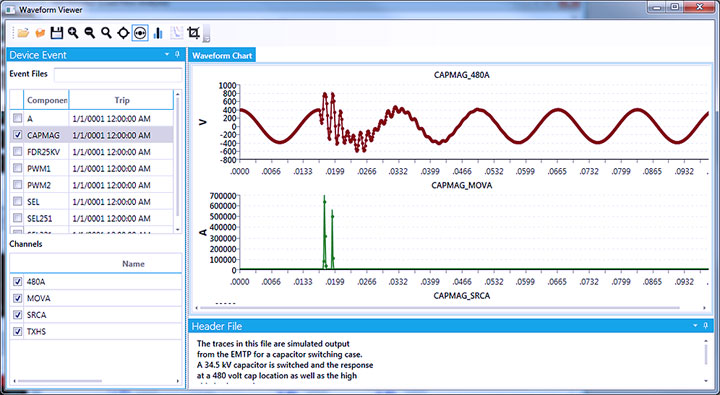Image resolution: width=720 pixels, height=395 pixels.
Task: Click the Waveform Viewer window app icon
Action: tap(10, 9)
